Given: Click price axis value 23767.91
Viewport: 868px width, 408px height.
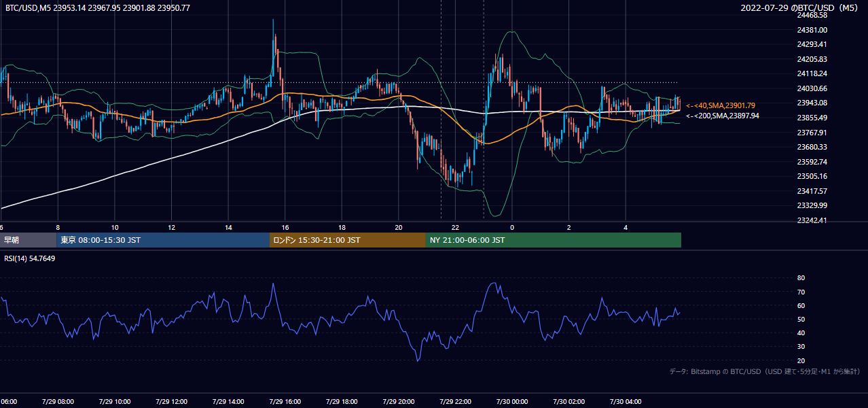Looking at the screenshot, I should (812, 133).
